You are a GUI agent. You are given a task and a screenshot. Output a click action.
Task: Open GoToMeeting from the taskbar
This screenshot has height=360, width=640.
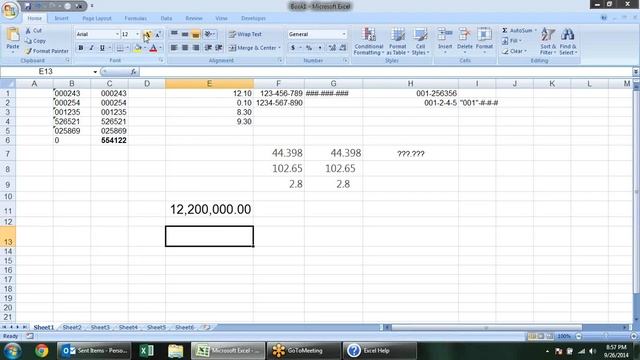point(303,351)
